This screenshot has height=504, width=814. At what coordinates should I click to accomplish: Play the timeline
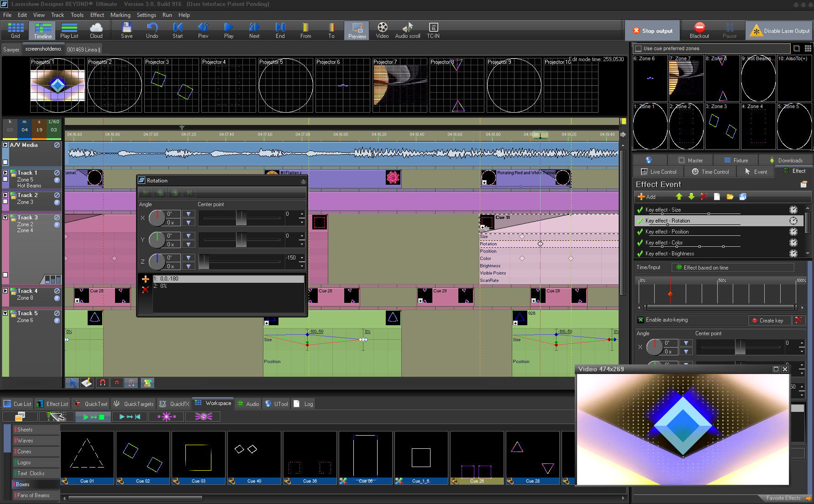(x=229, y=31)
